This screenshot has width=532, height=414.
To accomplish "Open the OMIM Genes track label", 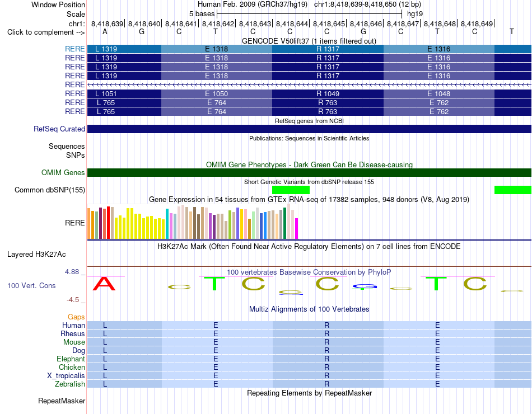I will pos(63,172).
